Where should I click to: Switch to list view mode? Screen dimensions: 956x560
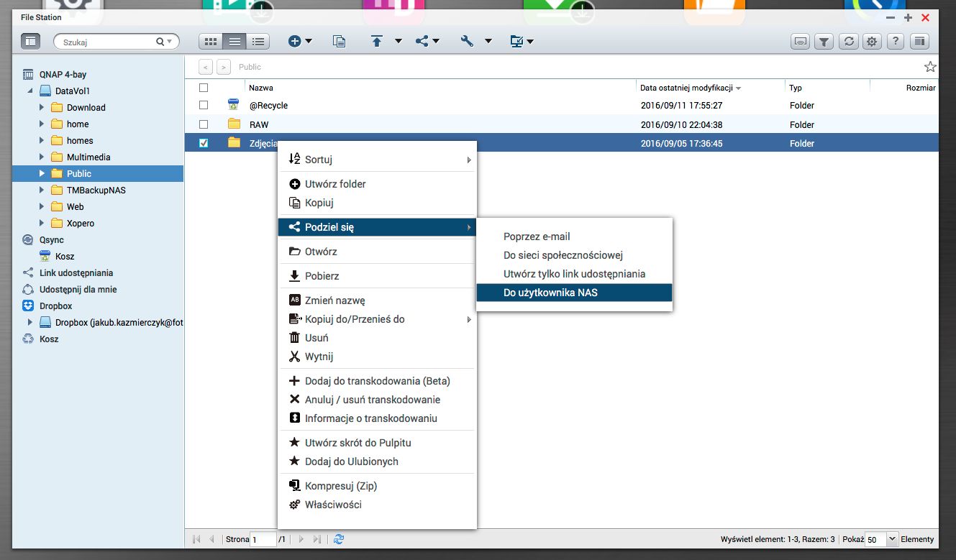(235, 42)
